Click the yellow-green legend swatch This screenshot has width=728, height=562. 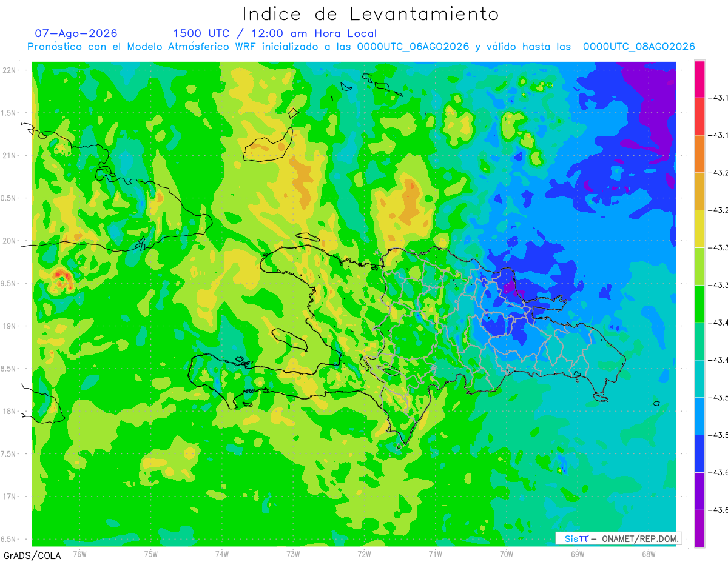(699, 266)
